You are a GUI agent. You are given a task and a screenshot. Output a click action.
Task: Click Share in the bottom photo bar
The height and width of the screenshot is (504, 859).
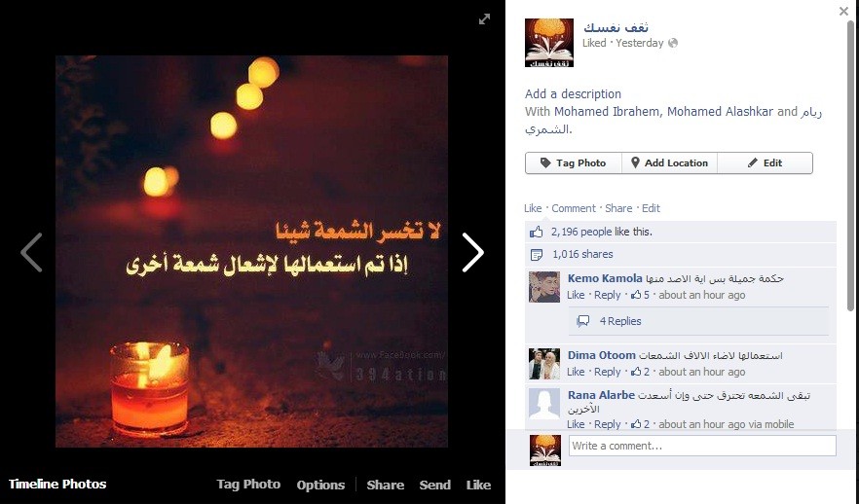(x=385, y=485)
